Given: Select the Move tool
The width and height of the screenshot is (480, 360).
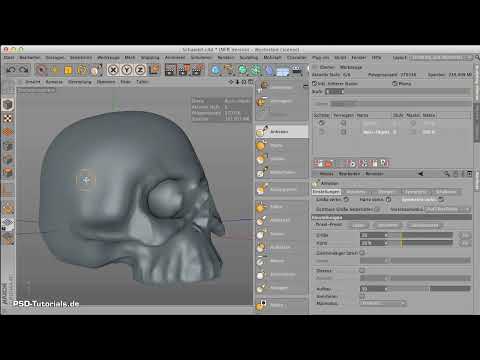Looking at the screenshot, I should 55,70.
